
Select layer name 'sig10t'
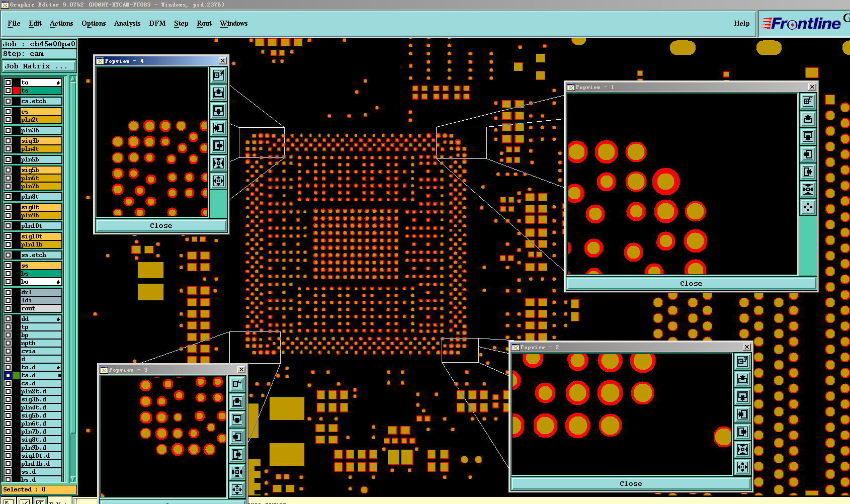coord(41,236)
